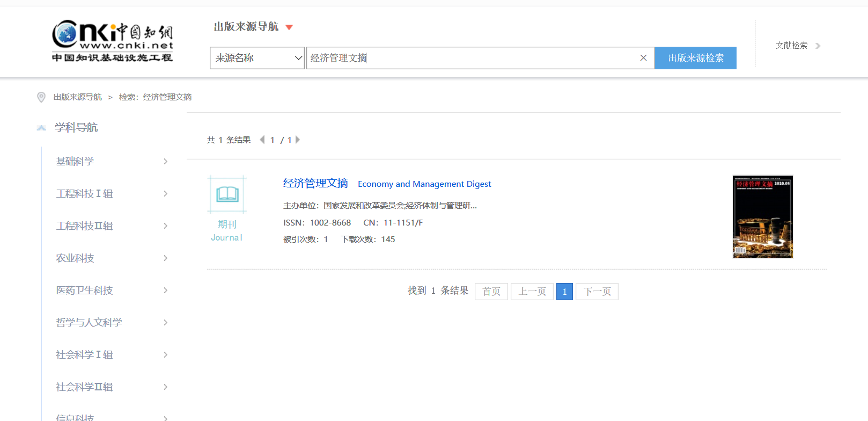This screenshot has width=868, height=421.
Task: Click the 上一页 pagination button
Action: point(532,292)
